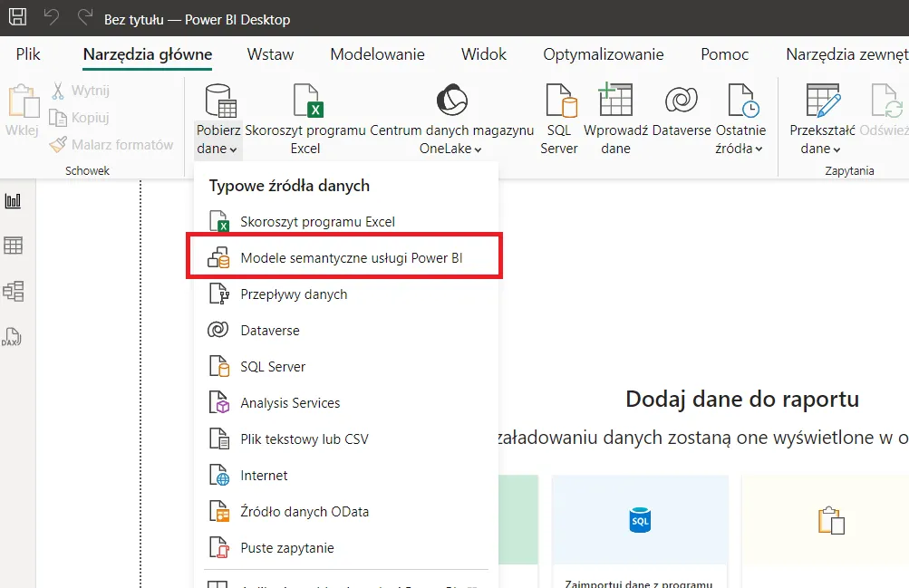Choose Plik tekstowy lub CSV source
The height and width of the screenshot is (588, 909).
point(304,439)
